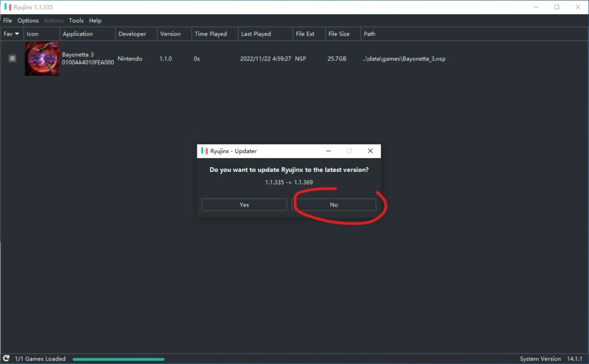The width and height of the screenshot is (589, 364).
Task: Sort by Last Played column header
Action: point(265,34)
